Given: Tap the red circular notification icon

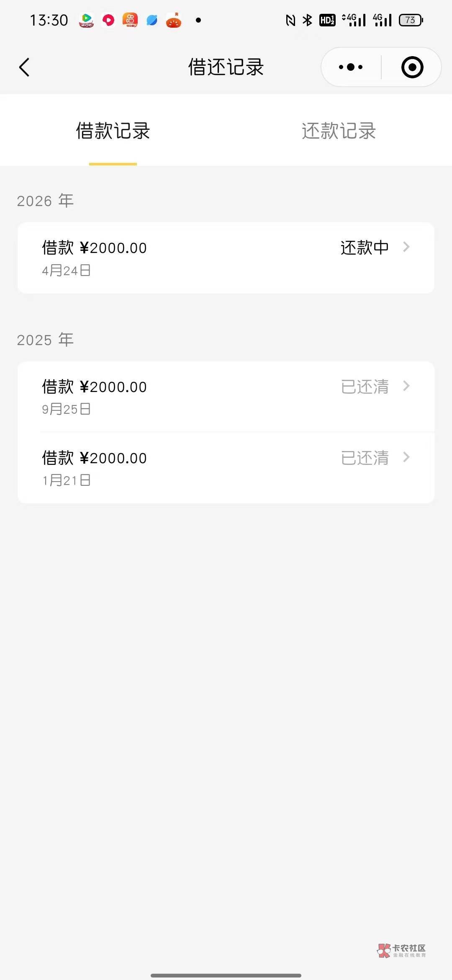Looking at the screenshot, I should pos(108,20).
